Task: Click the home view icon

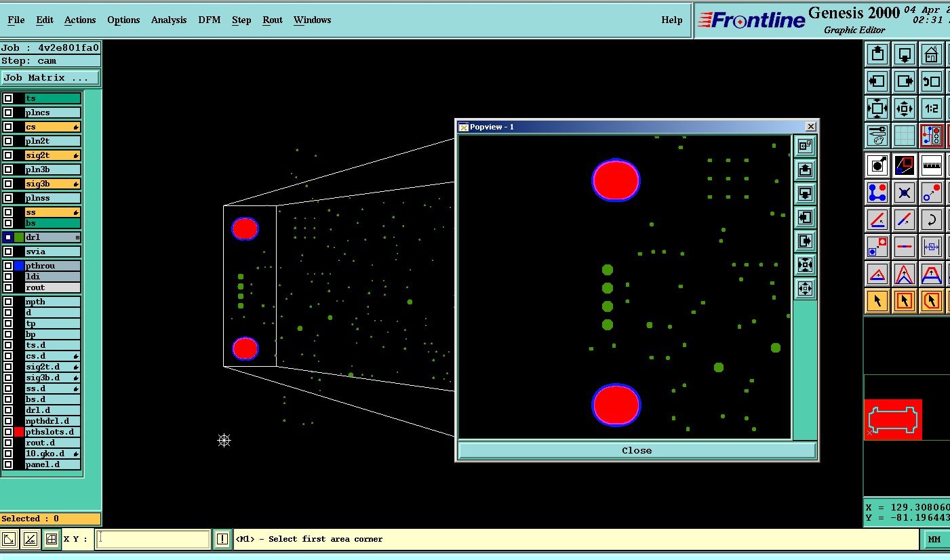Action: pyautogui.click(x=932, y=54)
